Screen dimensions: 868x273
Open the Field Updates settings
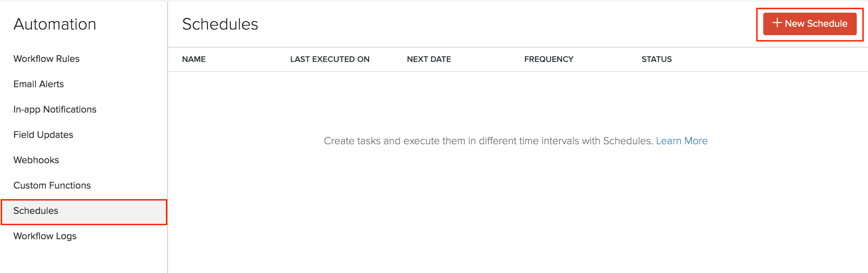click(x=43, y=135)
